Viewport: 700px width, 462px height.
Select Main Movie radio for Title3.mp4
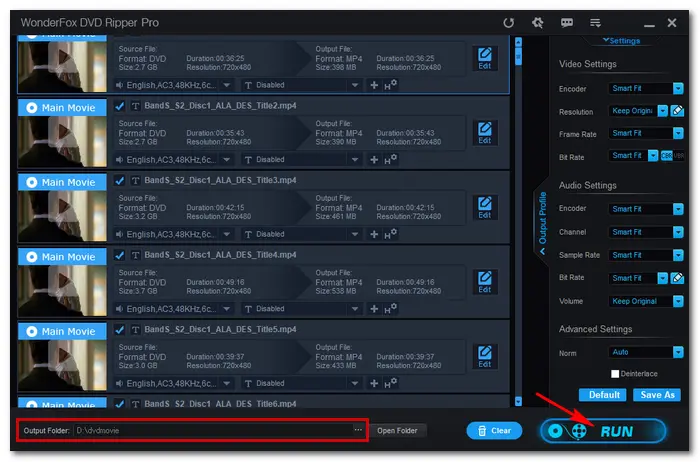pos(32,182)
